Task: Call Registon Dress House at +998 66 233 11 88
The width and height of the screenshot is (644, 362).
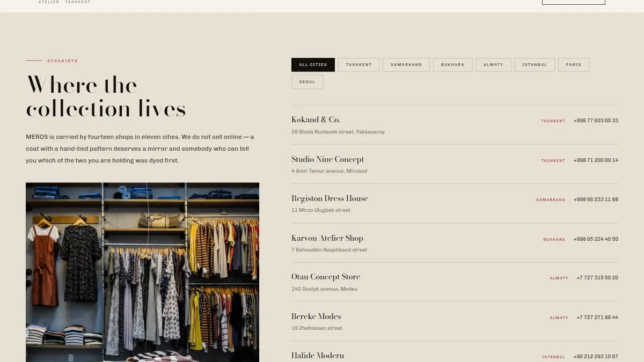Action: (596, 200)
